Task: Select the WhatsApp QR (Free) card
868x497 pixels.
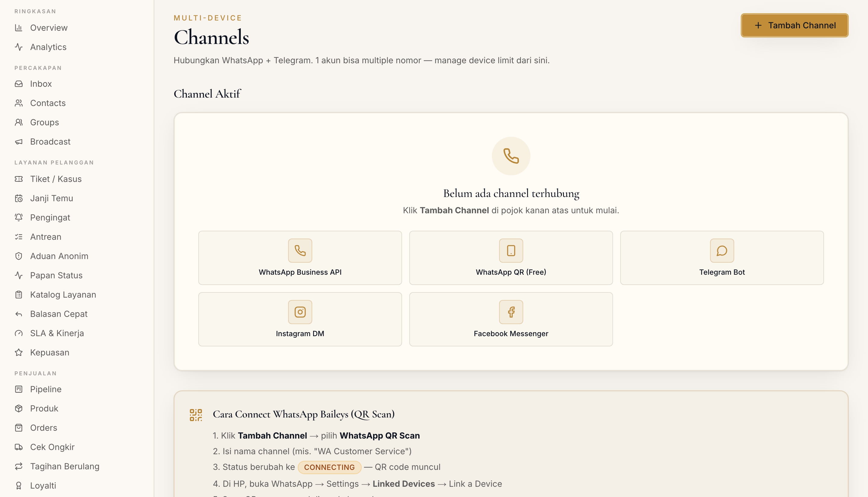Action: click(x=511, y=258)
